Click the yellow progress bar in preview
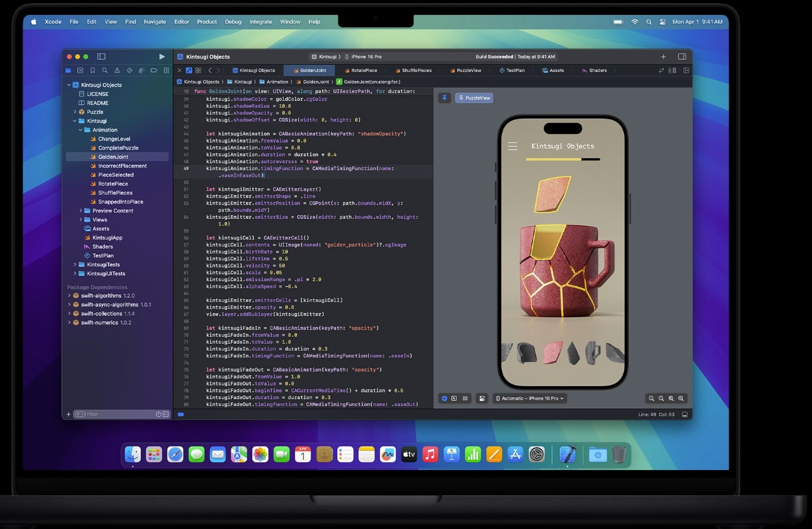The image size is (812, 529). click(553, 159)
